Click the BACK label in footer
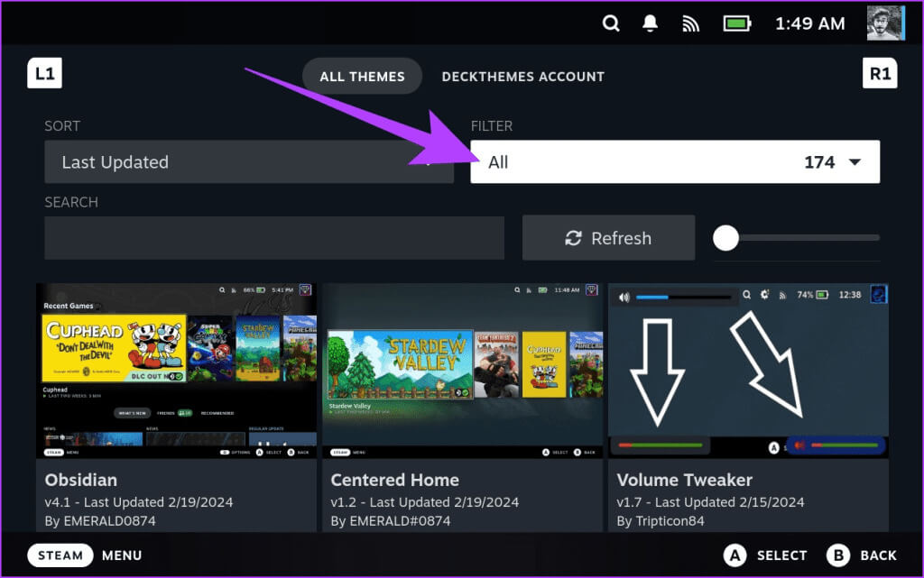Screen dimensions: 924x578 (878, 555)
